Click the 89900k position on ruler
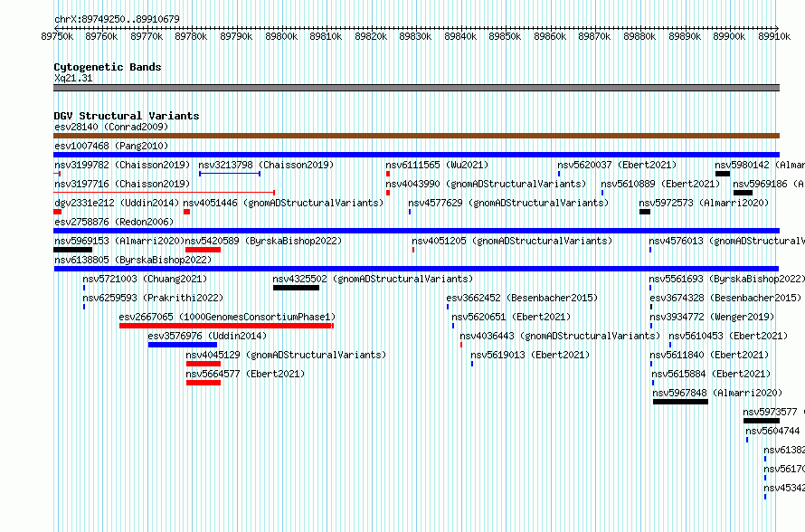The width and height of the screenshot is (805, 532). point(730,36)
